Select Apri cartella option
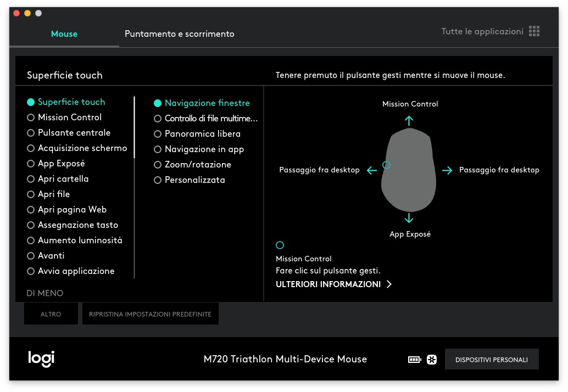568x392 pixels. (58, 179)
